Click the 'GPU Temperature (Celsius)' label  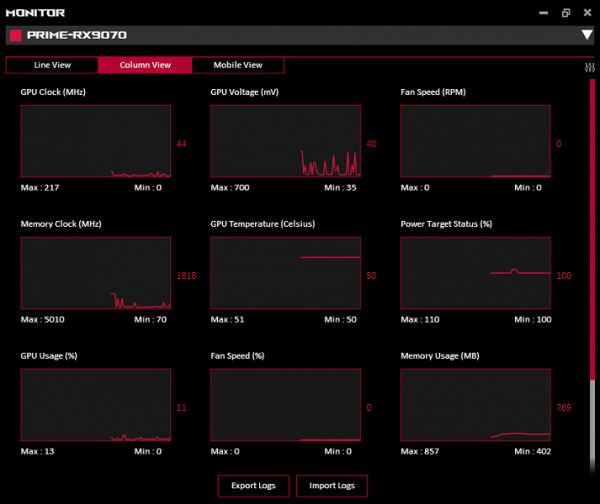tap(263, 224)
